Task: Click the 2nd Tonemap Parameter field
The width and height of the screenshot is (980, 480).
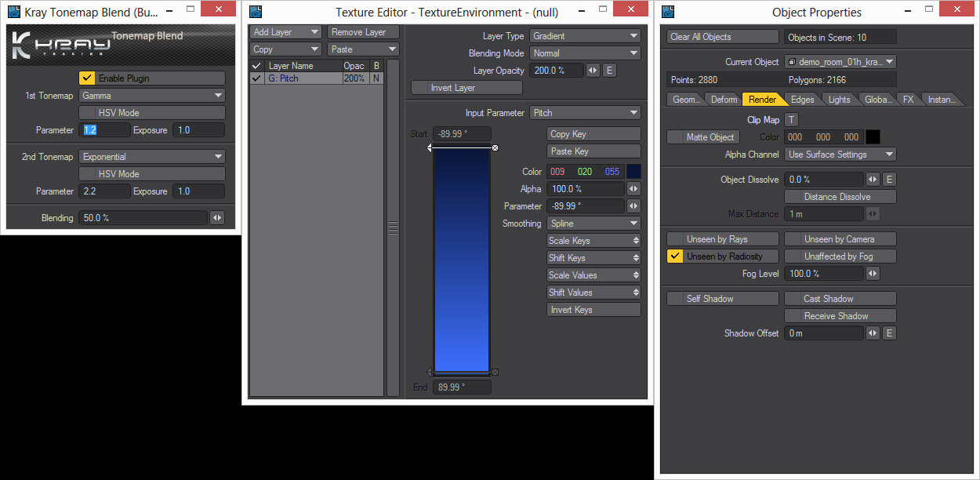Action: coord(104,191)
